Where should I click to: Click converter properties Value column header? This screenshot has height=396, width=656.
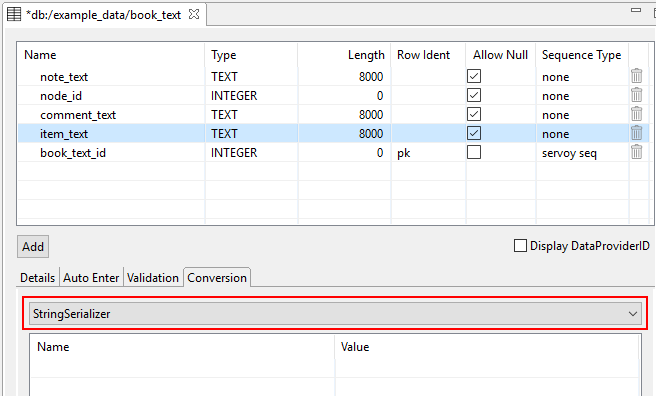pyautogui.click(x=355, y=347)
